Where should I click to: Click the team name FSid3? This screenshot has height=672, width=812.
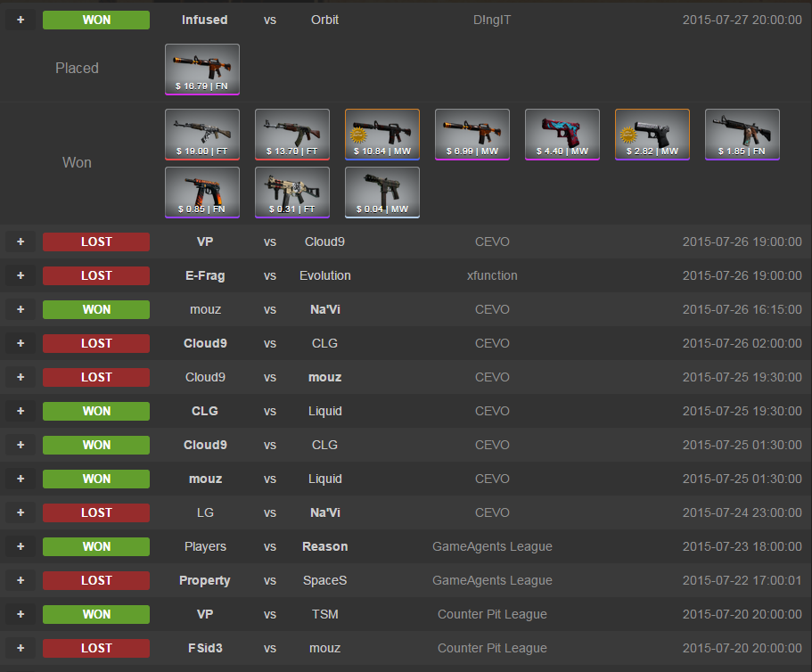click(205, 648)
